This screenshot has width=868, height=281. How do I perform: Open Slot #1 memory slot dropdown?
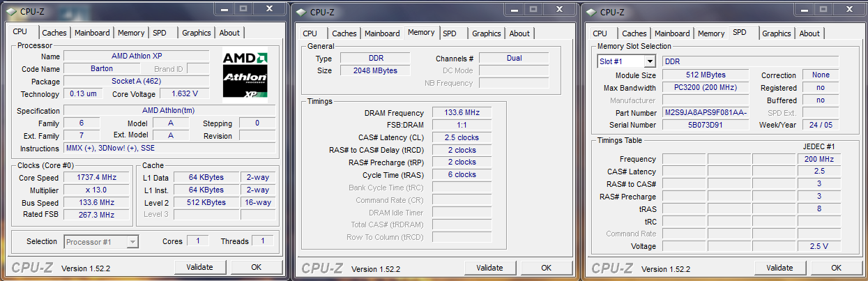pyautogui.click(x=626, y=61)
